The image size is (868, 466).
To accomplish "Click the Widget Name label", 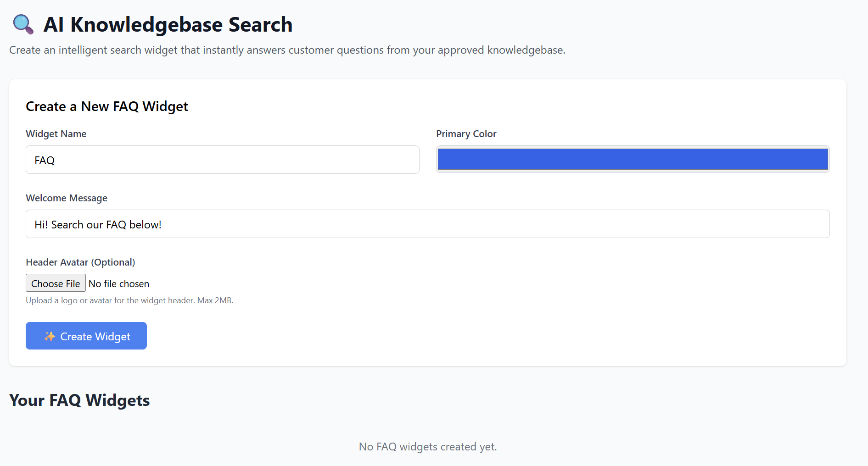I will coord(56,134).
